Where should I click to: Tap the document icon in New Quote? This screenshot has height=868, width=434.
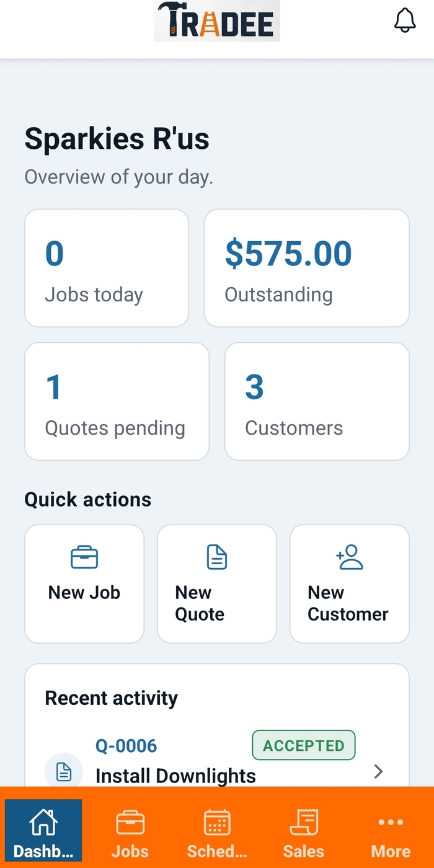click(217, 557)
